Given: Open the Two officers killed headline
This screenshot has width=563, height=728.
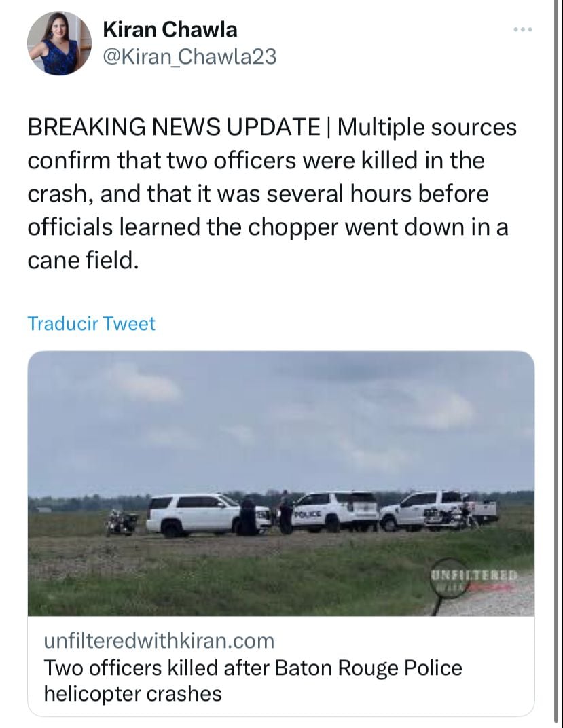Looking at the screenshot, I should [253, 680].
